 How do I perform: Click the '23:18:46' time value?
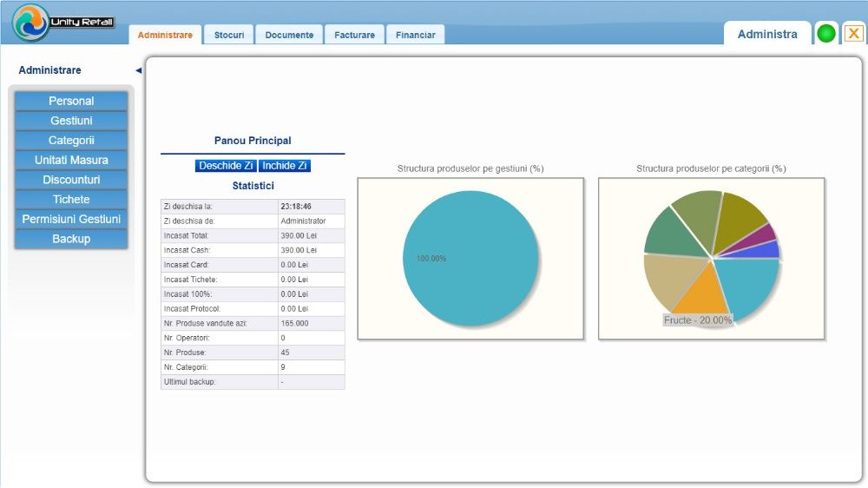(x=296, y=207)
